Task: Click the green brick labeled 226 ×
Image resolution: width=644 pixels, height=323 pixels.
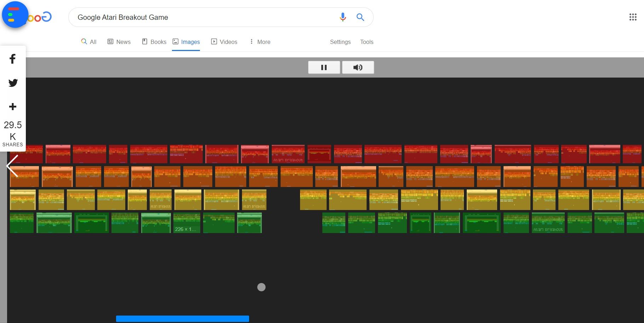Action: pos(187,223)
